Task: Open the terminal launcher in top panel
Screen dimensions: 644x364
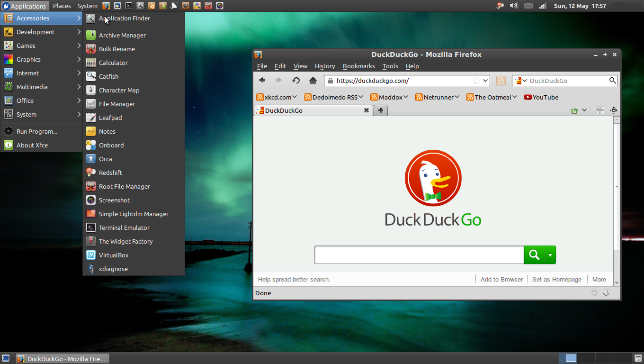Action: [x=129, y=6]
